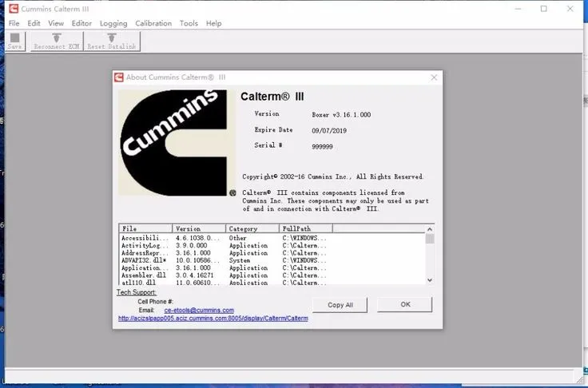Image resolution: width=588 pixels, height=388 pixels.
Task: Open the File menu
Action: [14, 23]
